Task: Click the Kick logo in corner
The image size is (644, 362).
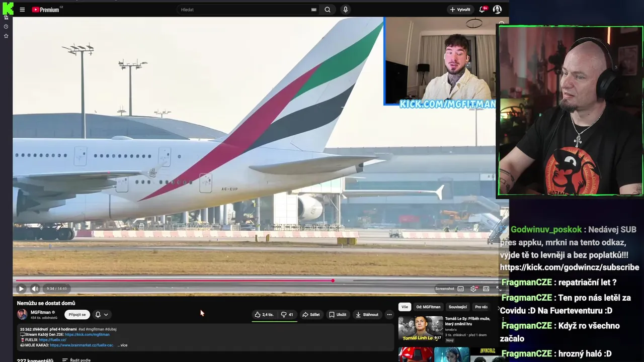Action: (x=8, y=8)
